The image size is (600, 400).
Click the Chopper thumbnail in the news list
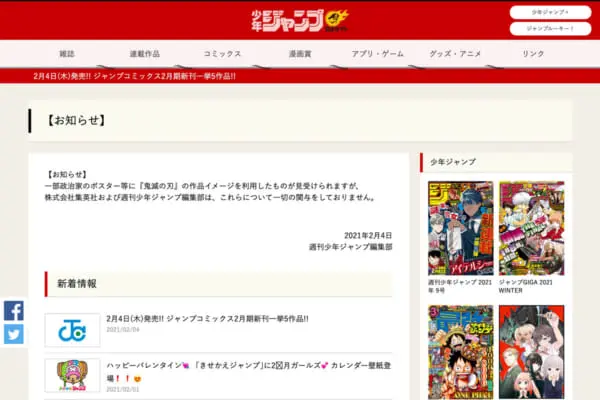point(72,376)
